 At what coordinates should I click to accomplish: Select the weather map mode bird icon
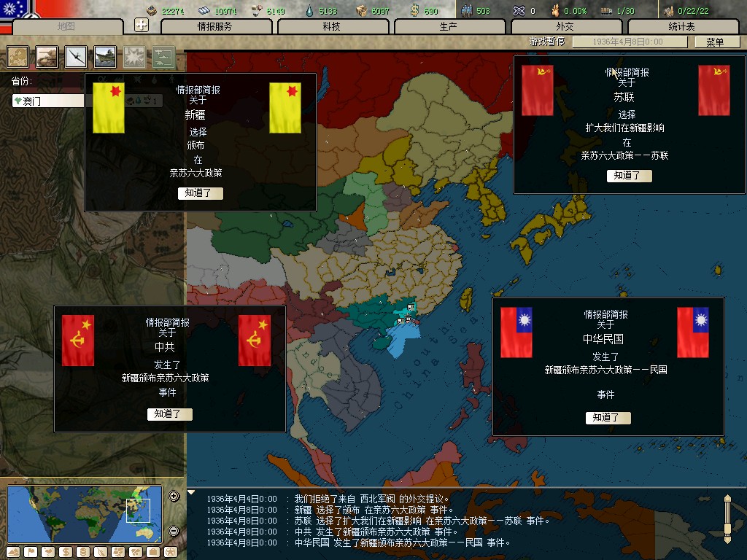pos(48,553)
